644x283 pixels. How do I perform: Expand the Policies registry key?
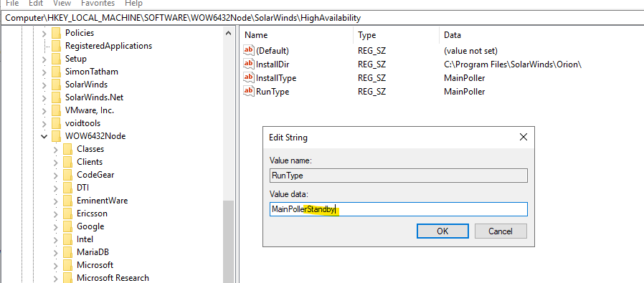click(44, 33)
